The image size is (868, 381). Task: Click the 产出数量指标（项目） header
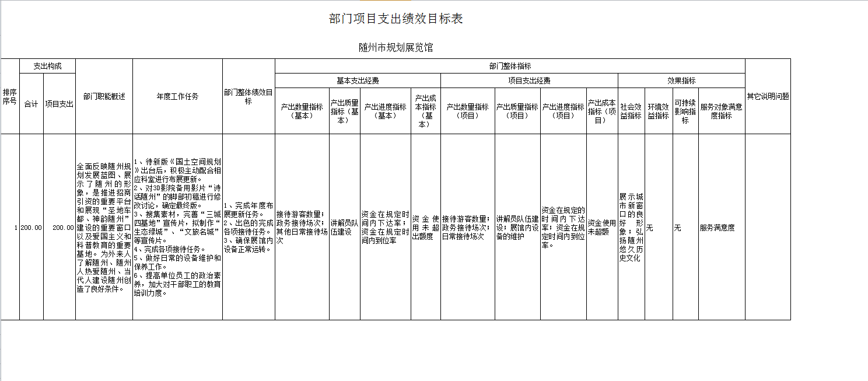[x=467, y=111]
